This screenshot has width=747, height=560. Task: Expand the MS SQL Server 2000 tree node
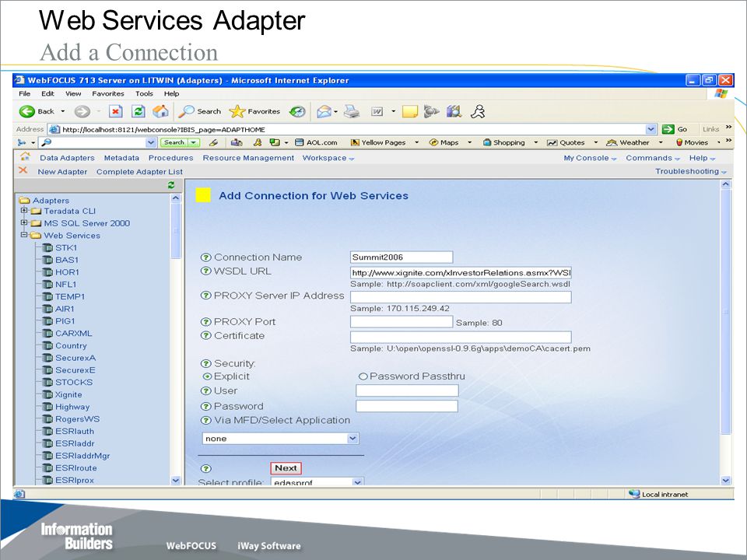[24, 222]
